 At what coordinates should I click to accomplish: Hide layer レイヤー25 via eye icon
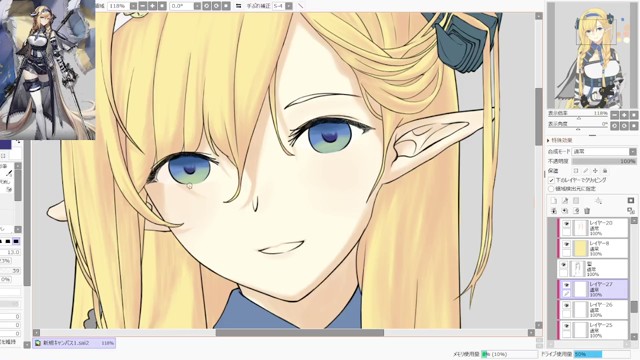[x=567, y=326]
